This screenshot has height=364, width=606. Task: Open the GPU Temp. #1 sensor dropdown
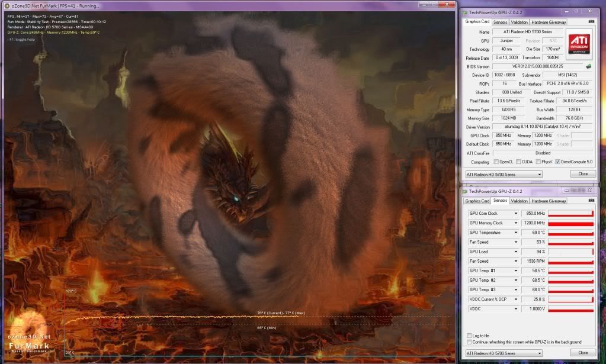coord(515,270)
